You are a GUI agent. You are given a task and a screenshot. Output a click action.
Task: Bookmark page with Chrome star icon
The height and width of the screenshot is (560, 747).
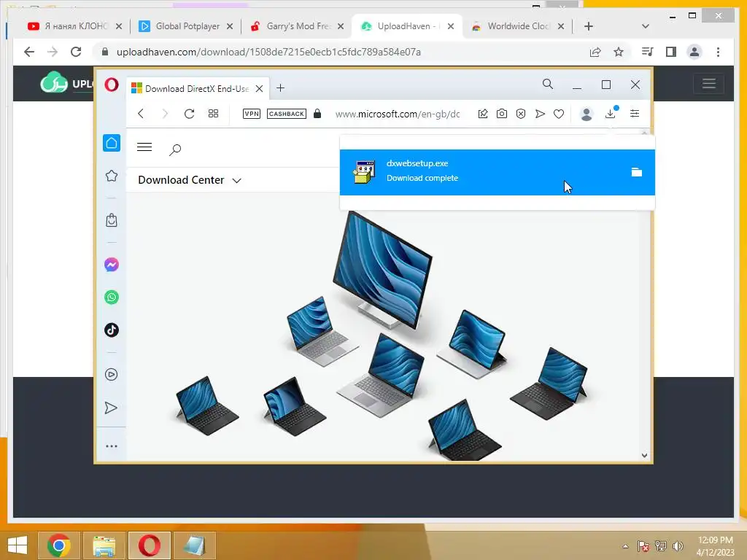619,52
